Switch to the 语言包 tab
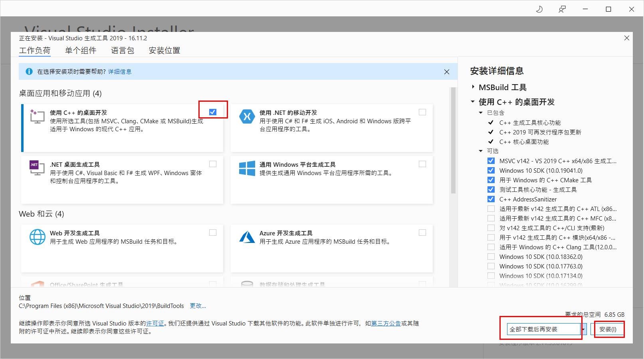The width and height of the screenshot is (644, 359). point(123,50)
